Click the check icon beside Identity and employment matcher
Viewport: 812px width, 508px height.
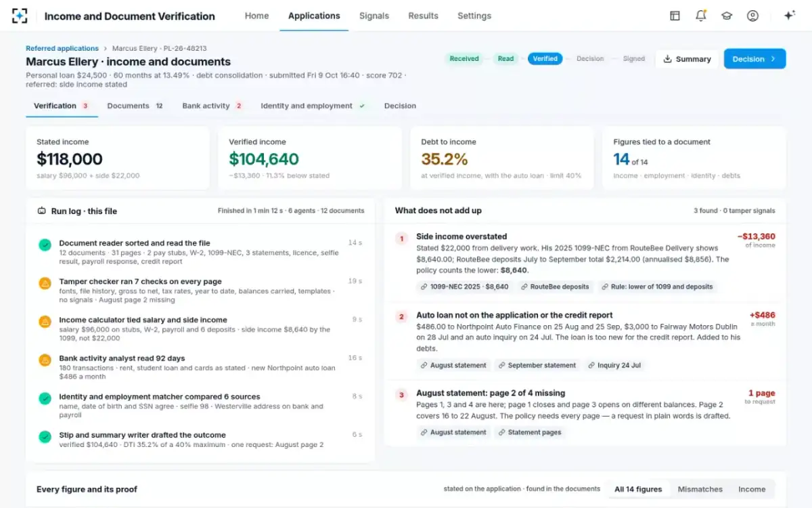pyautogui.click(x=45, y=398)
